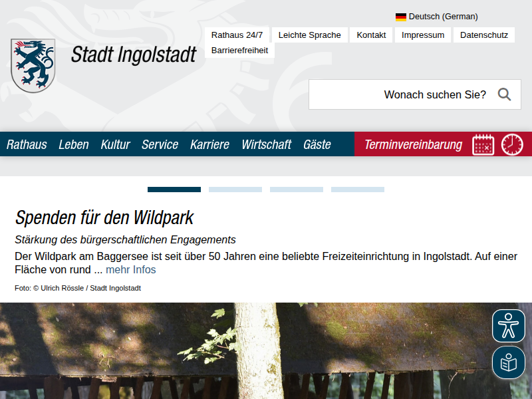Image resolution: width=532 pixels, height=399 pixels.
Task: Select Wirtschaft in the navigation bar
Action: [x=266, y=144]
